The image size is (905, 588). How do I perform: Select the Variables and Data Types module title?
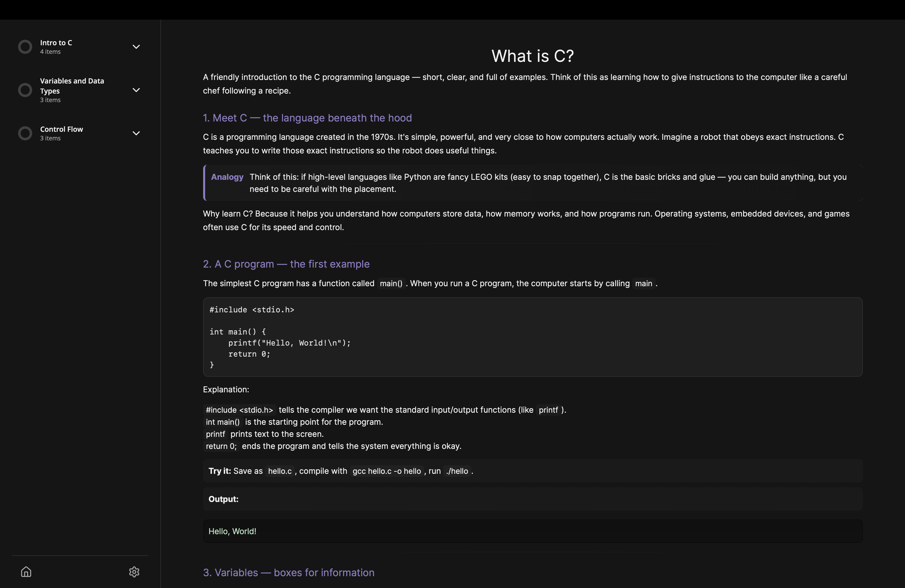point(72,86)
